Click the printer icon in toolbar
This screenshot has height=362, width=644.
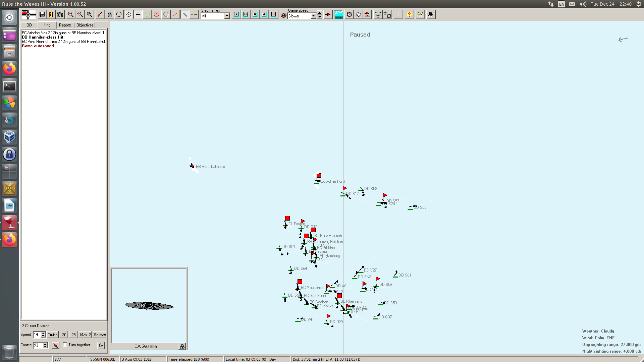tap(431, 14)
